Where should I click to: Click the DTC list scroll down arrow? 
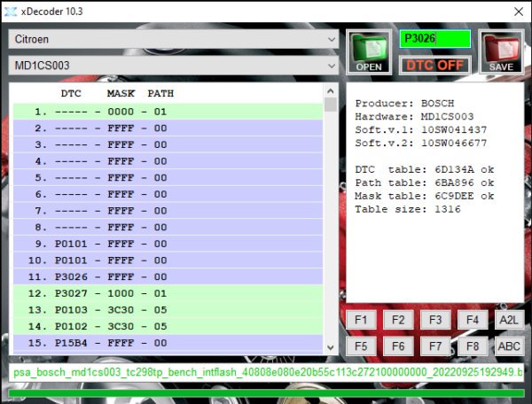tap(331, 346)
